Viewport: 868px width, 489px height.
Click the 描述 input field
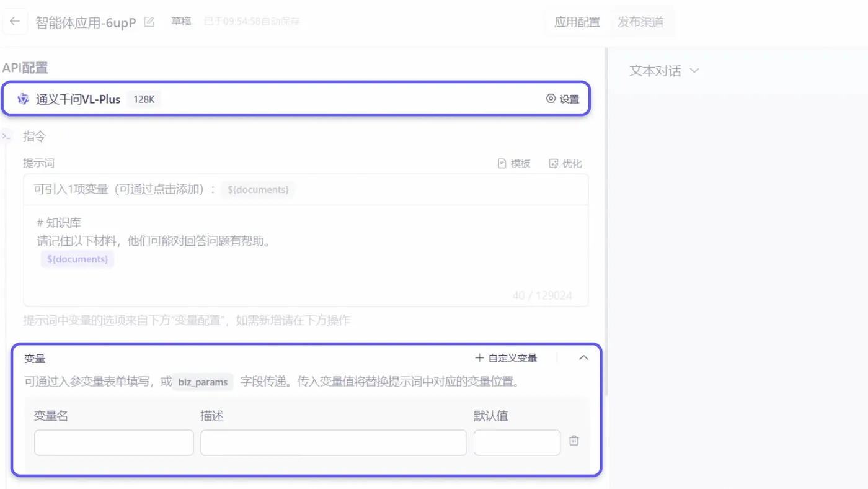(x=334, y=443)
